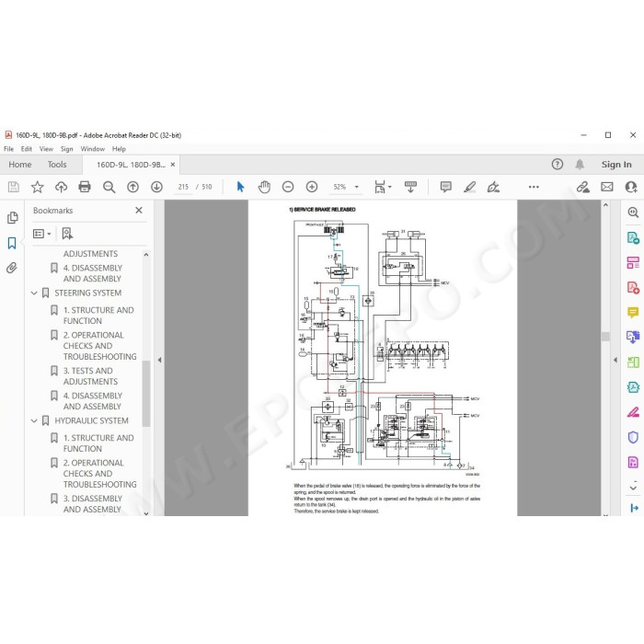
Task: Open Hydraulic 1. STRUCTURE AND FUNCTION bookmark
Action: pyautogui.click(x=98, y=443)
